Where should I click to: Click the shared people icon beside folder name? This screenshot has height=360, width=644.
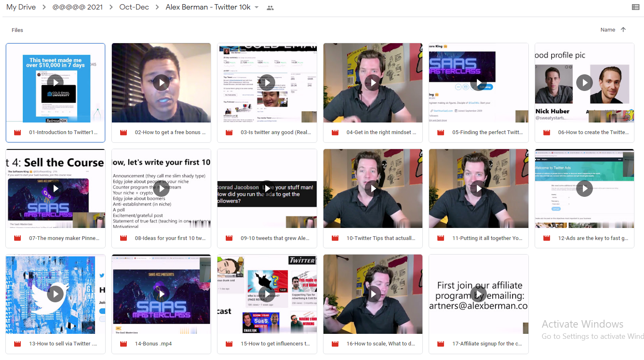click(x=270, y=7)
